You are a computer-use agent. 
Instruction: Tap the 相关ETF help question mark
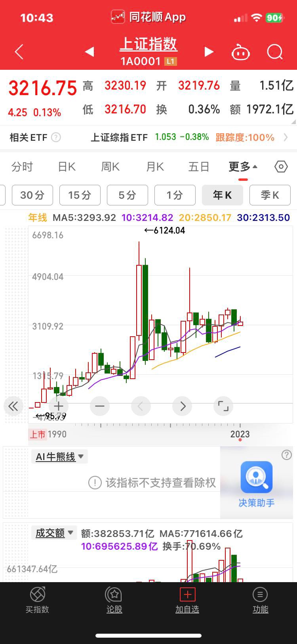point(56,138)
